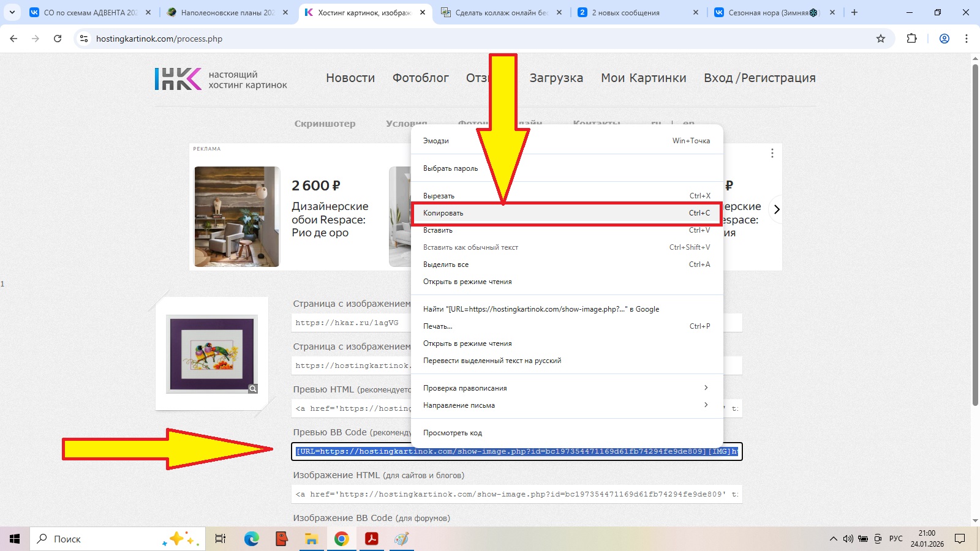
Task: Select Копировать from the context menu
Action: [567, 213]
